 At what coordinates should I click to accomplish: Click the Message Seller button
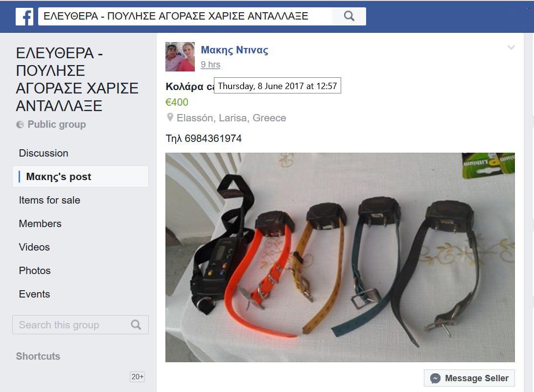469,378
